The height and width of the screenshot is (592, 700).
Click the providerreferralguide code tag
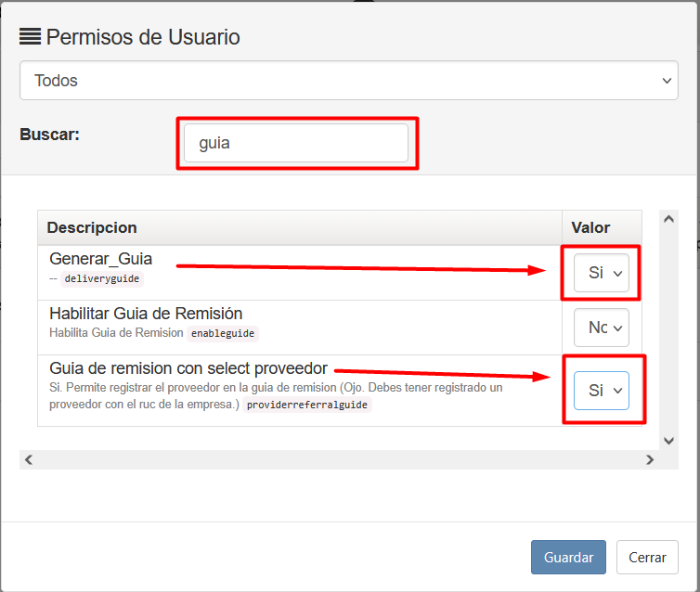point(306,405)
